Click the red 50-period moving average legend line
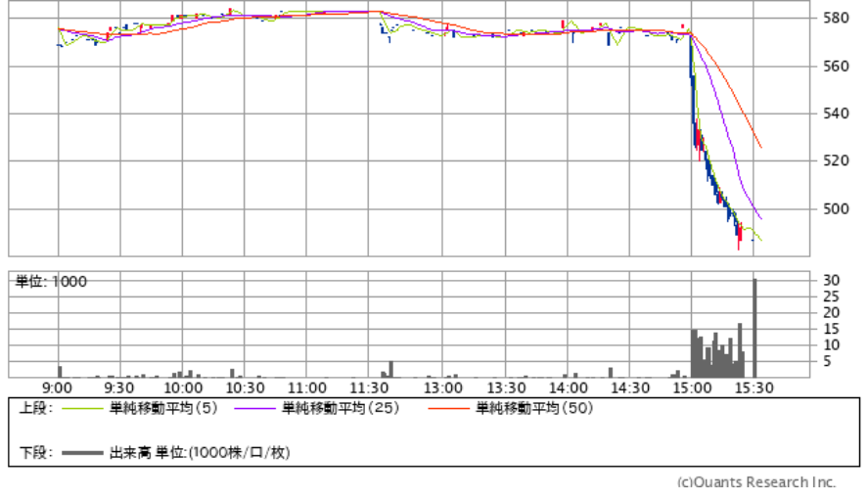The height and width of the screenshot is (501, 868). pos(450,409)
